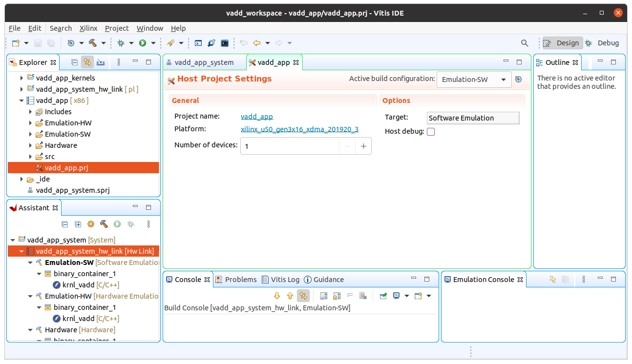Image resolution: width=632 pixels, height=364 pixels.
Task: Click the Search magnifier icon in toolbar
Action: [525, 43]
